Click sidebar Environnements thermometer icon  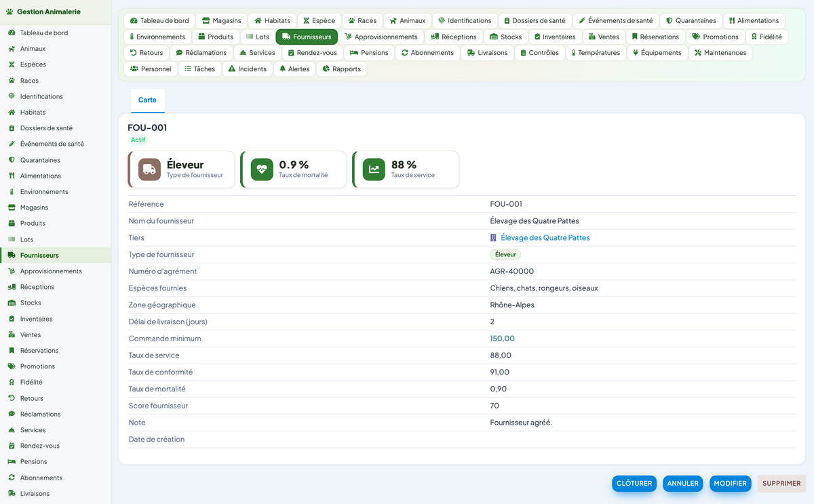click(12, 191)
